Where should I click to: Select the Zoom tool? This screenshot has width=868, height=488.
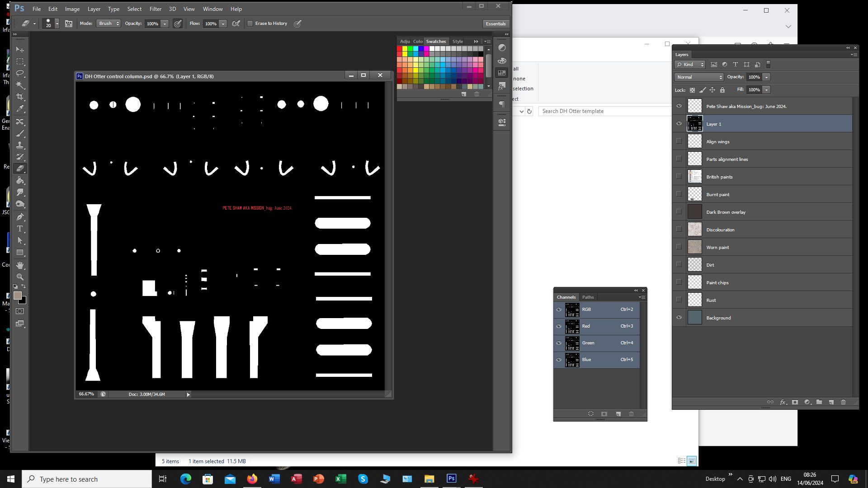20,277
